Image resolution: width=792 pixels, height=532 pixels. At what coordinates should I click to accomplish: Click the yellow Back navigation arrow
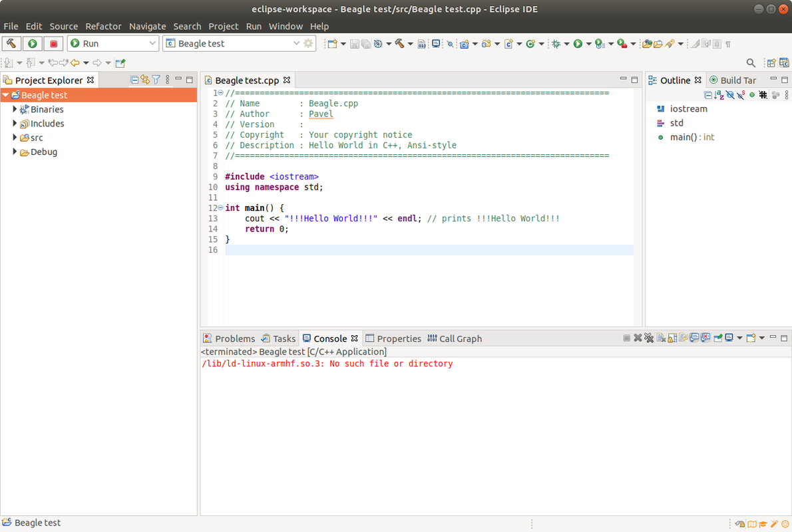tap(75, 63)
